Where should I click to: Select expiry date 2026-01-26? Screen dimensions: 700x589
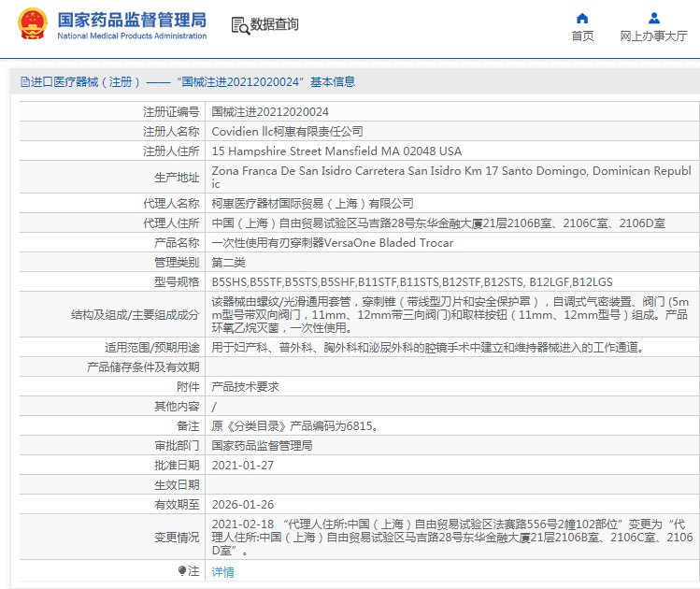tap(243, 505)
